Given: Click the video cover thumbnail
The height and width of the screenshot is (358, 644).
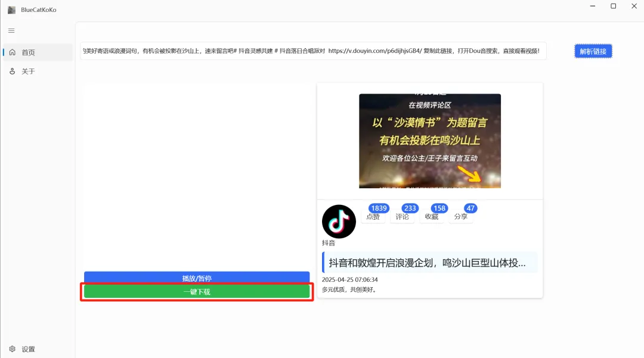Looking at the screenshot, I should (429, 141).
